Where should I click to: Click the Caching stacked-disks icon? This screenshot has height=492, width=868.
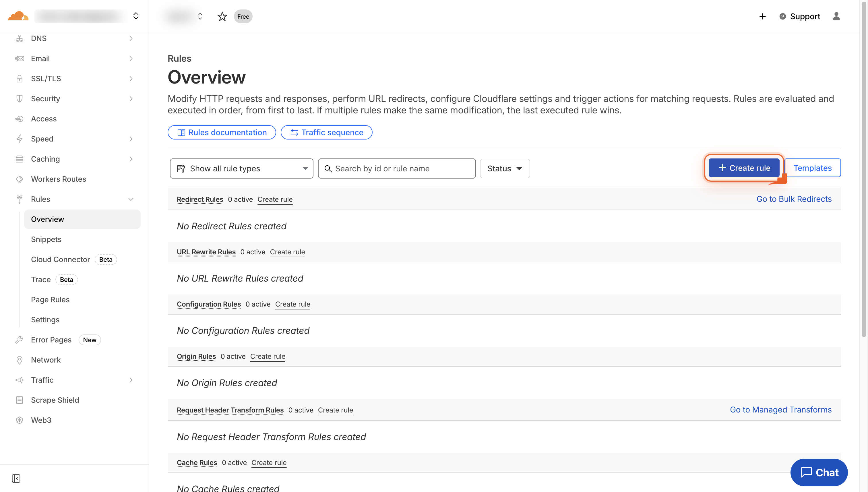(19, 159)
